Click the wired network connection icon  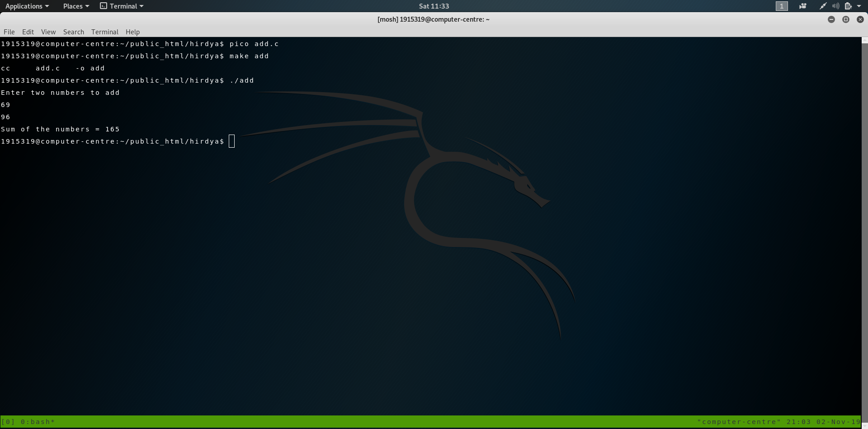pos(823,6)
